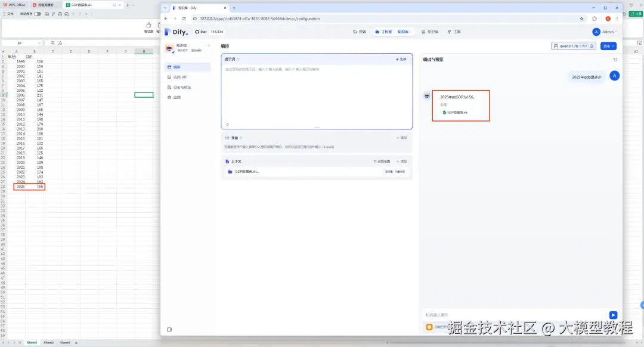Add a new sheet in WPS

(x=76, y=342)
